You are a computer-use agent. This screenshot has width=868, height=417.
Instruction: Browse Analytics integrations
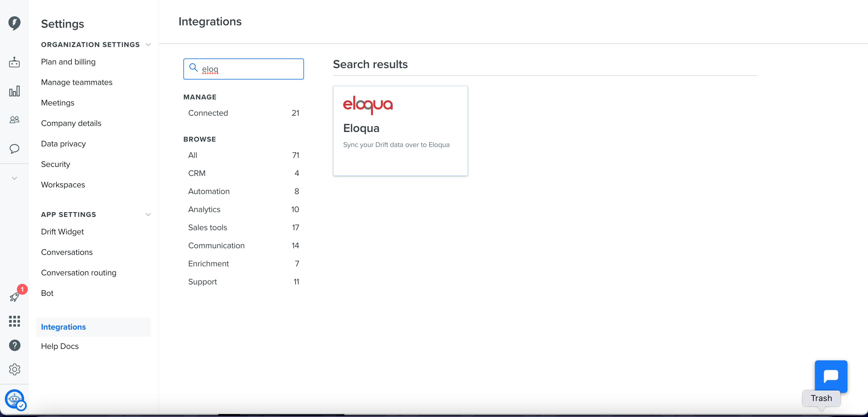243,210
